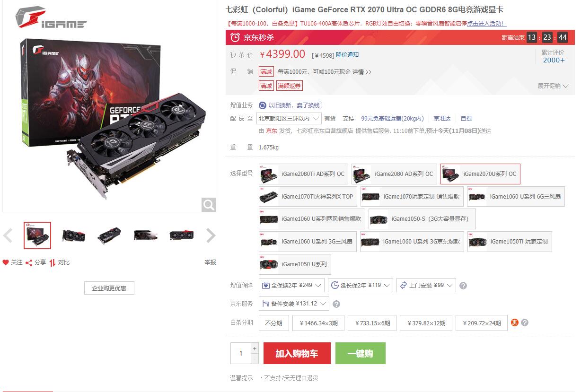Image resolution: width=581 pixels, height=392 pixels.
Task: Open 全保换2年 ¥249 warranty dropdown
Action: point(291,285)
